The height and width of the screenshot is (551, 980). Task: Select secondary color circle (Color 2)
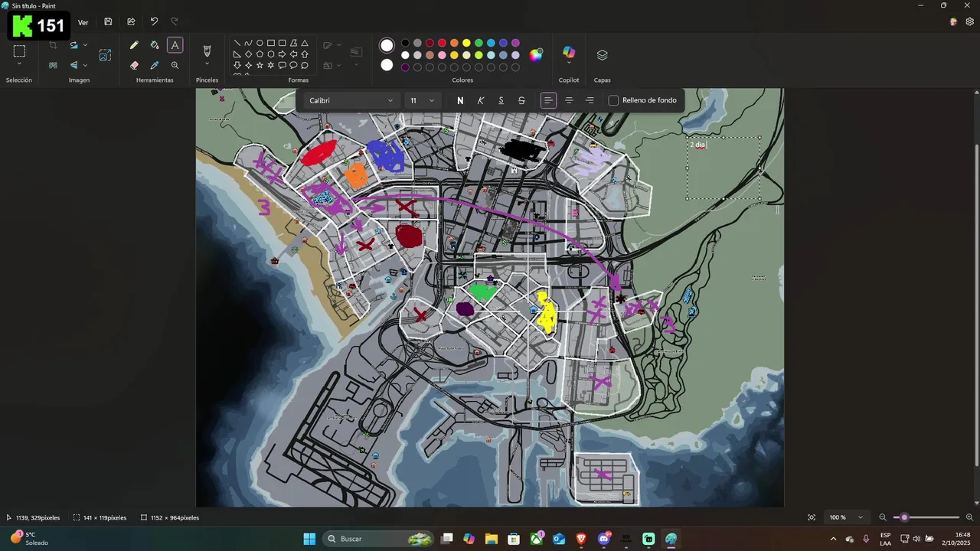click(387, 65)
